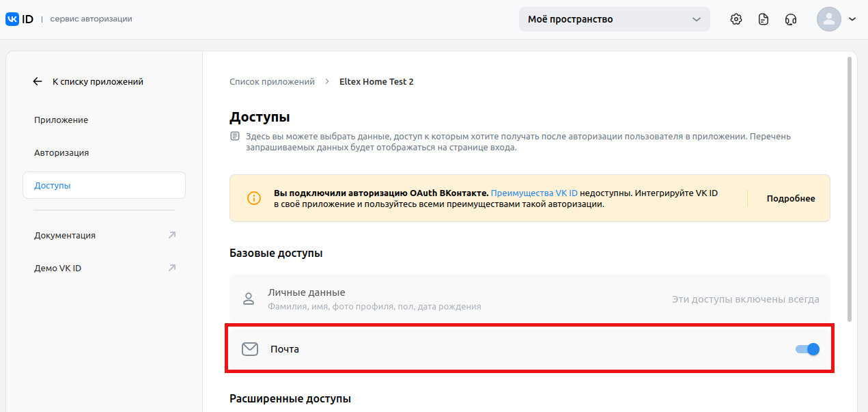Click the Подробнее button
The width and height of the screenshot is (868, 412).
[x=791, y=198]
